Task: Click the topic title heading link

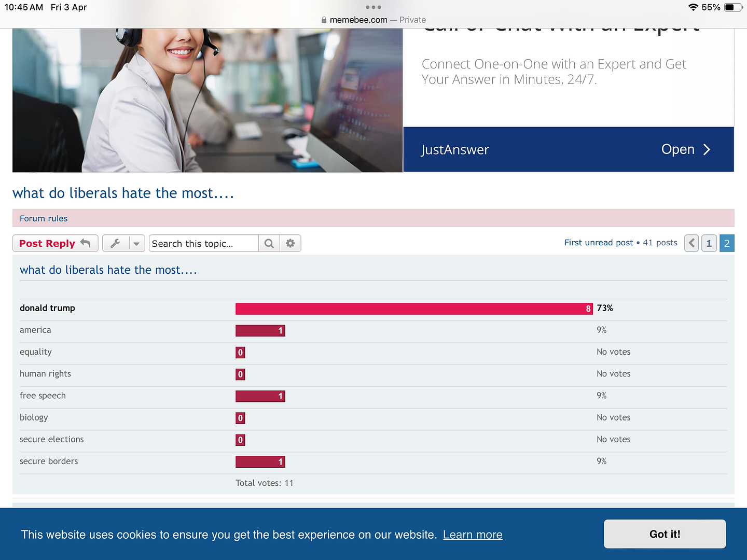Action: point(123,193)
